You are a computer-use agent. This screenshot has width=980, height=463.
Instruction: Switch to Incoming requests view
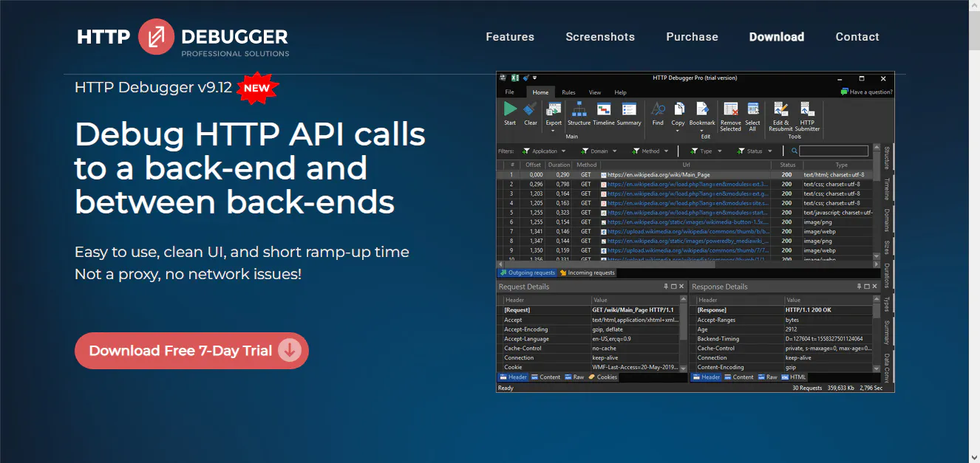coord(586,272)
